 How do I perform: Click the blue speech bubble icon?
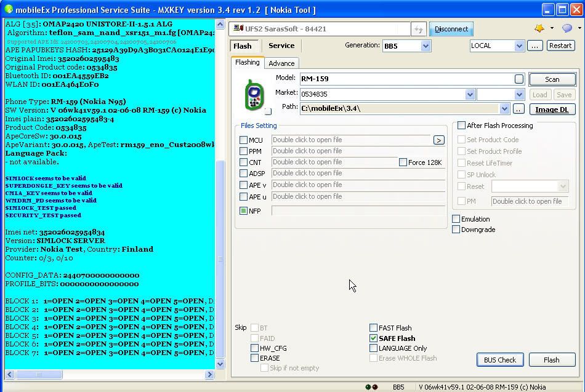(x=567, y=28)
